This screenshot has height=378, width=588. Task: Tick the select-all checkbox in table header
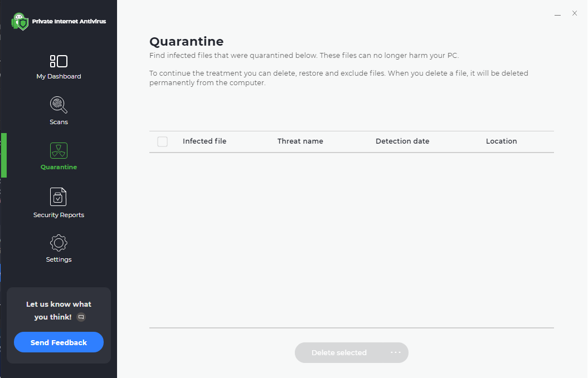[162, 141]
